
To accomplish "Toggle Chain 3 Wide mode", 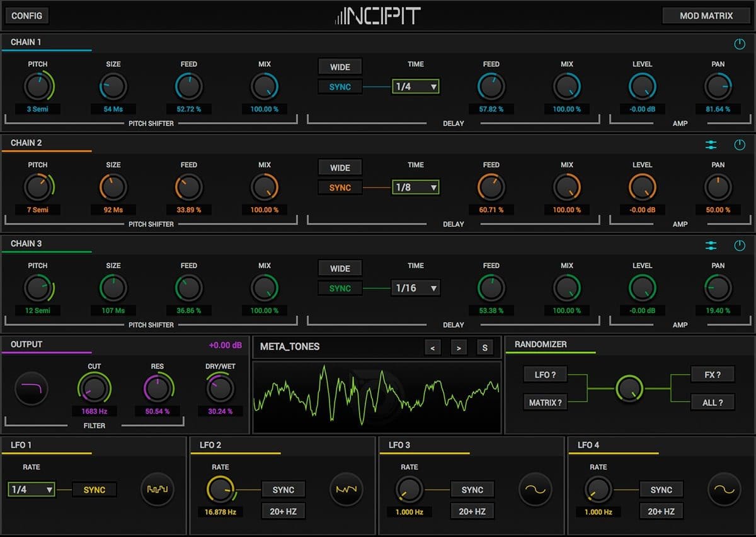I will [x=340, y=268].
